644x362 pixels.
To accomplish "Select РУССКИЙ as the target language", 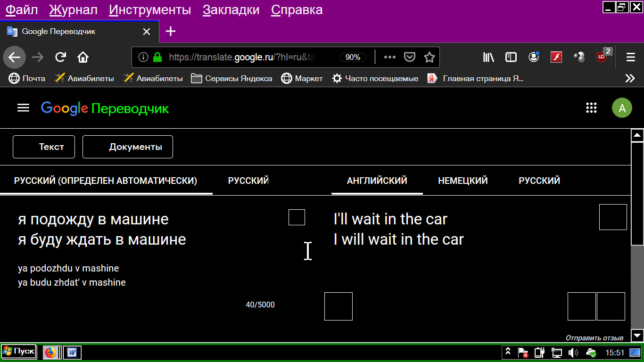I will pos(539,181).
